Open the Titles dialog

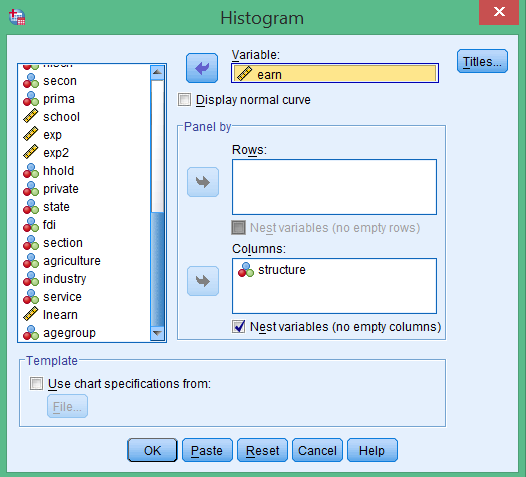coord(482,61)
